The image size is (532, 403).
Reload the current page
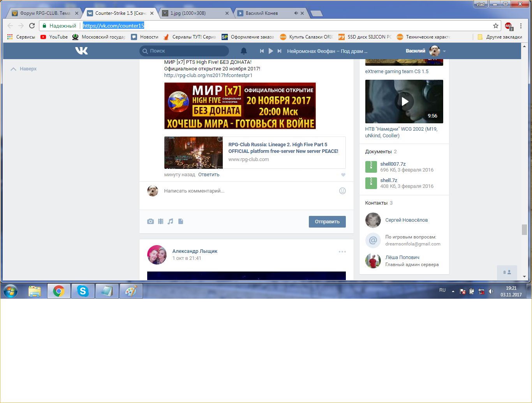click(32, 26)
